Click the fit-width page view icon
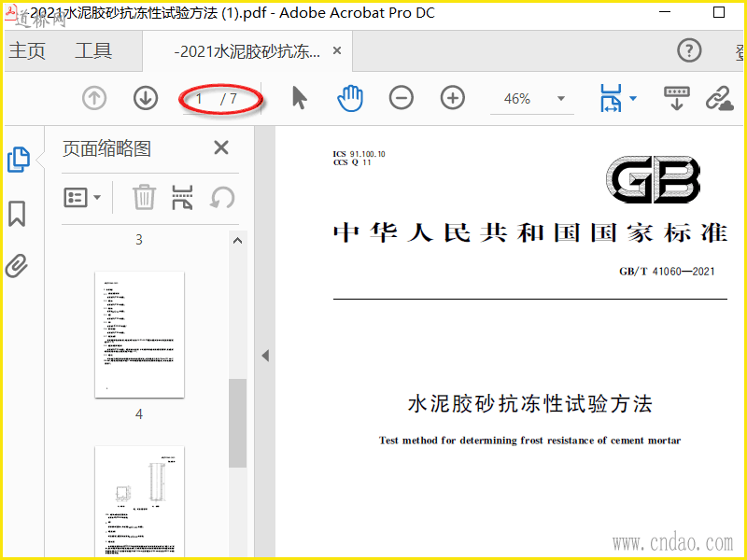747x560 pixels. point(611,98)
